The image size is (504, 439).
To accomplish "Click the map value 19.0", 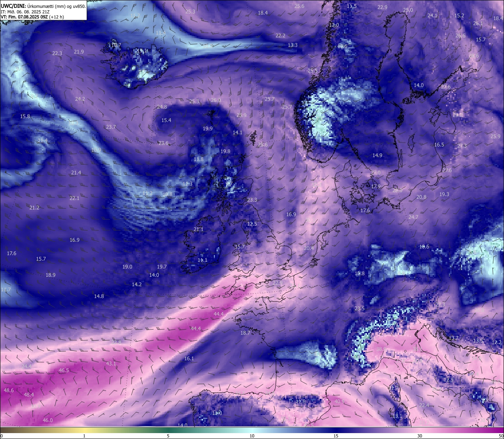I will coord(127,267).
